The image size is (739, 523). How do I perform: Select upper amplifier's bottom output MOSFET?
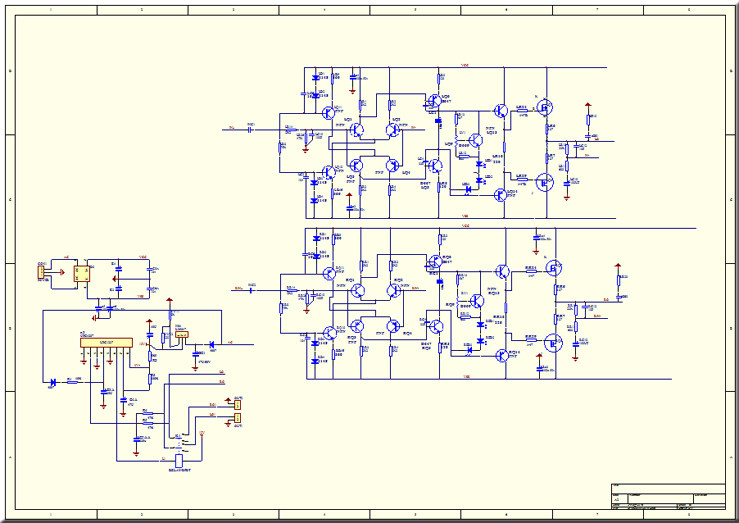pyautogui.click(x=545, y=182)
